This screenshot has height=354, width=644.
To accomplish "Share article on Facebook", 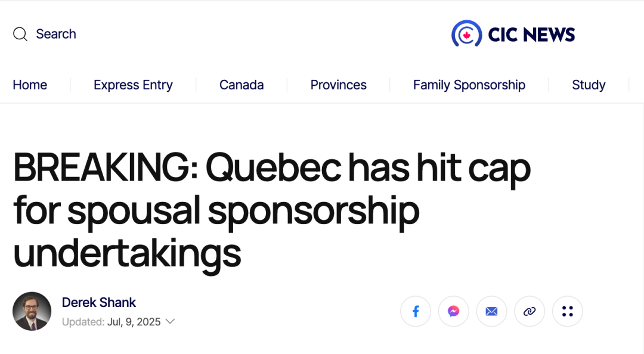I will point(416,311).
